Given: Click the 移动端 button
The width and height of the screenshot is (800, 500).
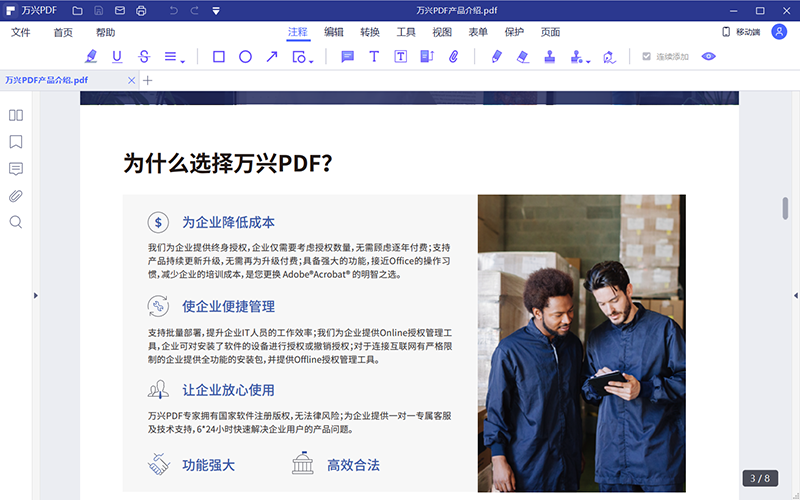Looking at the screenshot, I should click(x=741, y=32).
